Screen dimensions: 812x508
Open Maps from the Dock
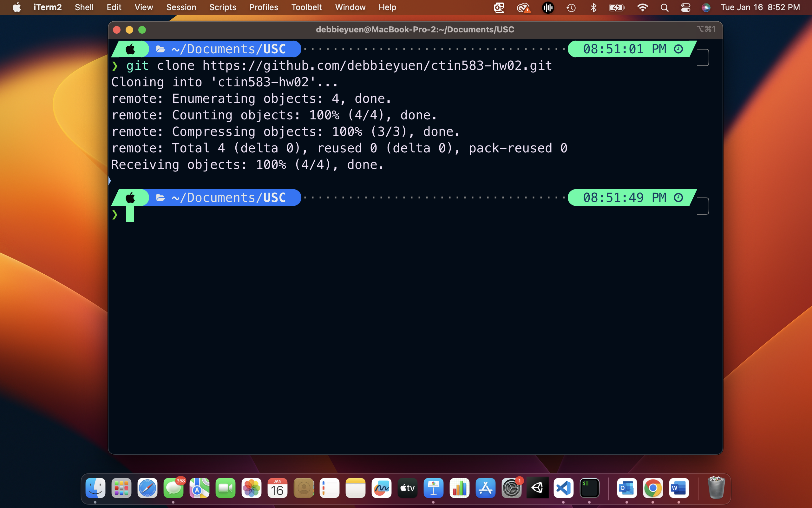click(199, 488)
